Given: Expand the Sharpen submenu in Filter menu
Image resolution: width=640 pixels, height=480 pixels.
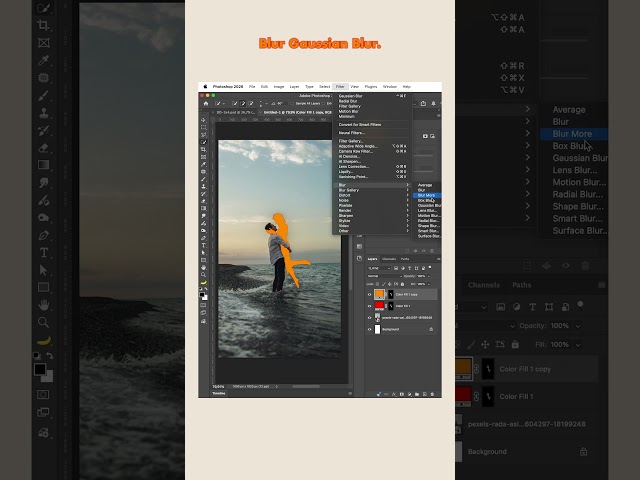Looking at the screenshot, I should (372, 216).
